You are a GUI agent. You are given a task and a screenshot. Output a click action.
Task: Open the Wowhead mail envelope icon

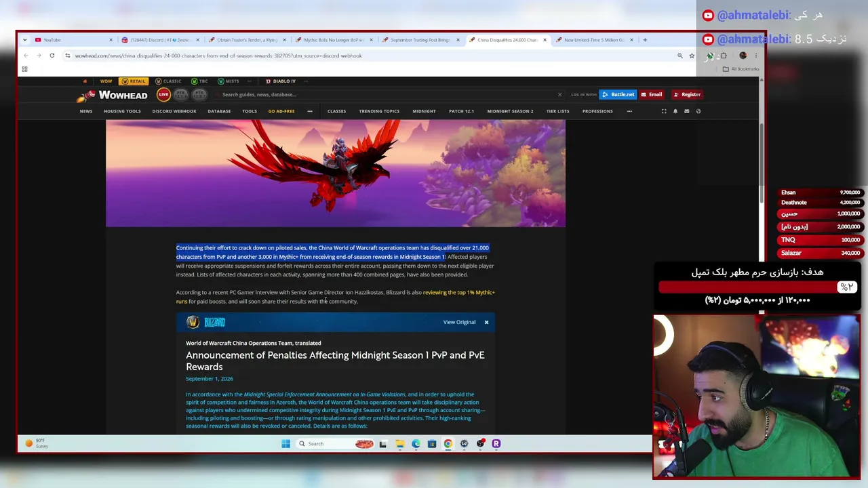pyautogui.click(x=687, y=111)
